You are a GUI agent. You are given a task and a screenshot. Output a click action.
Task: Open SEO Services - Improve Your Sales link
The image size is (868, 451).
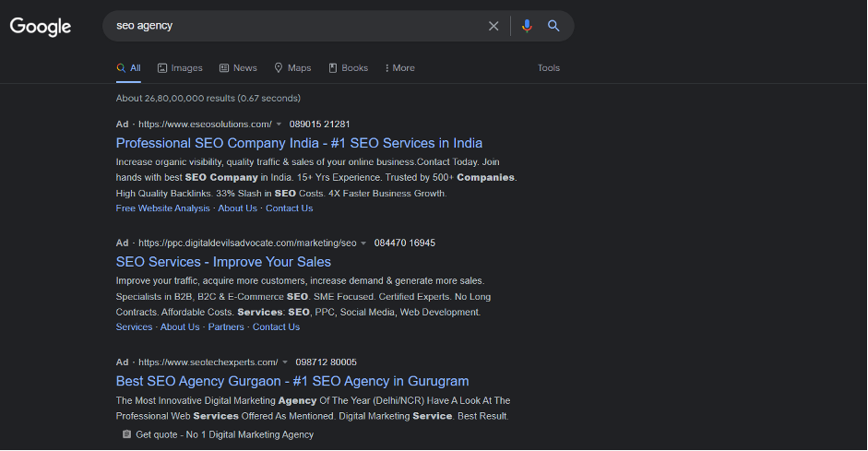point(223,262)
